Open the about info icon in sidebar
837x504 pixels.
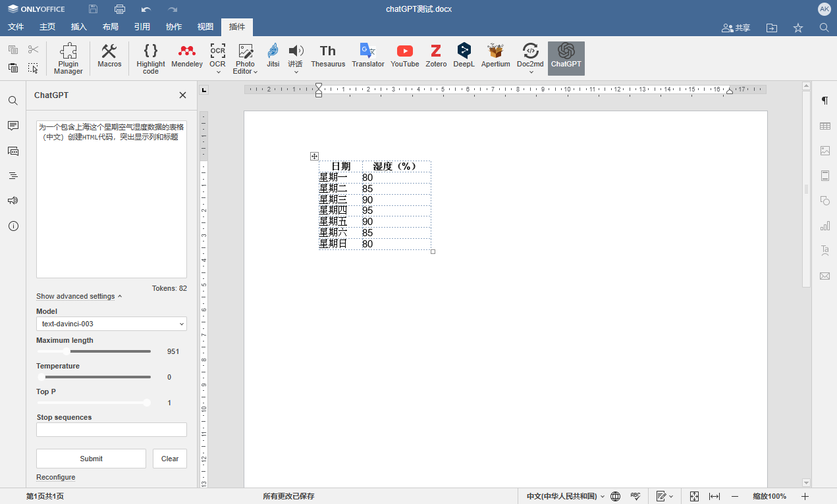13,226
